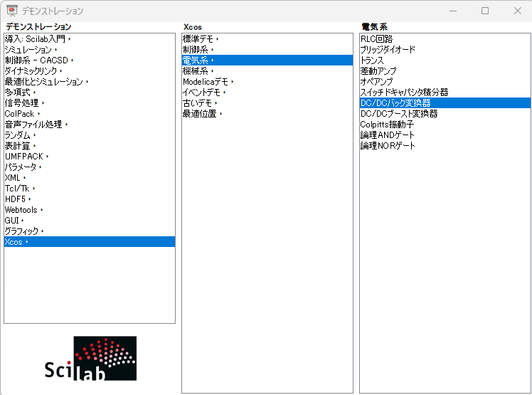Click the Scilab logo image
The height and width of the screenshot is (395, 532).
90,358
